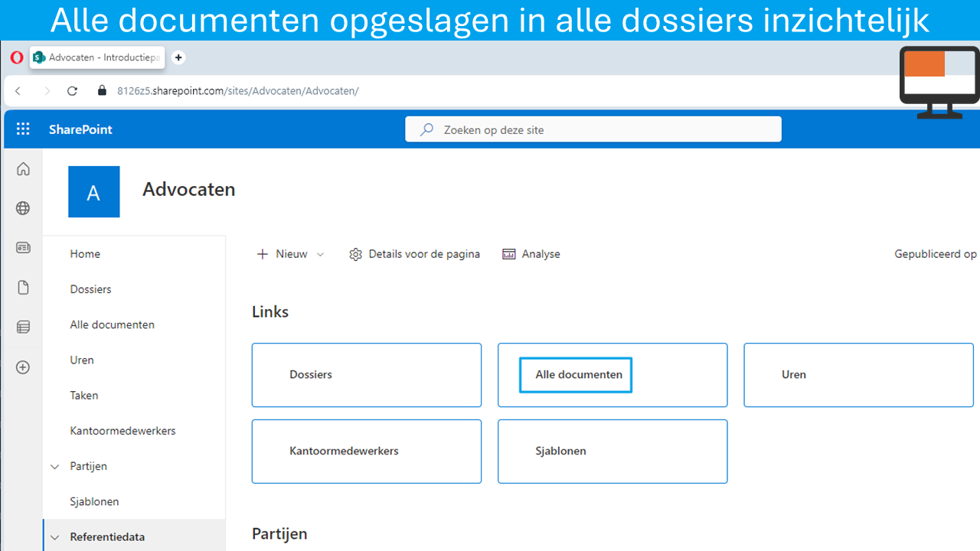Select Referentiedata label in the navigation
This screenshot has height=551, width=980.
tap(107, 537)
